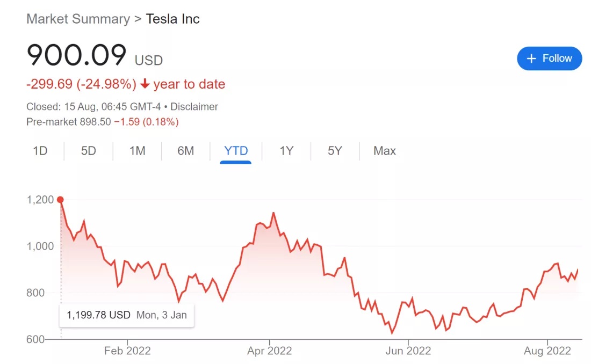Go to Market Summary breadcrumb
Screen dimensions: 591x364
click(x=78, y=19)
